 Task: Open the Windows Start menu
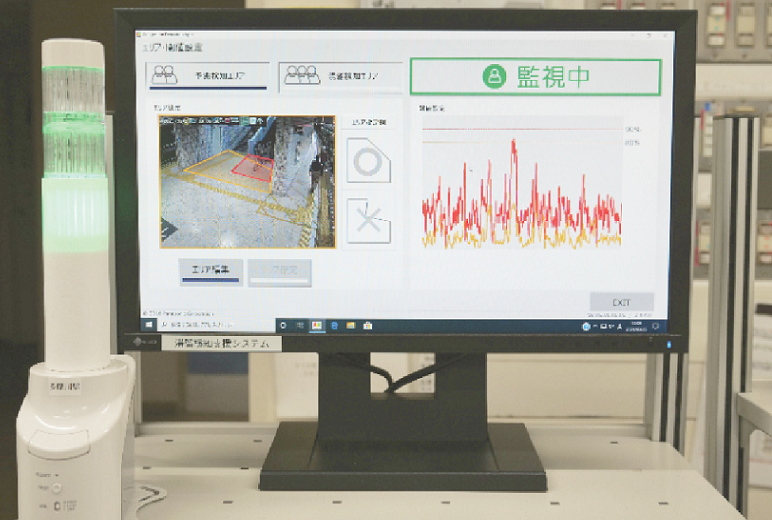[x=146, y=324]
